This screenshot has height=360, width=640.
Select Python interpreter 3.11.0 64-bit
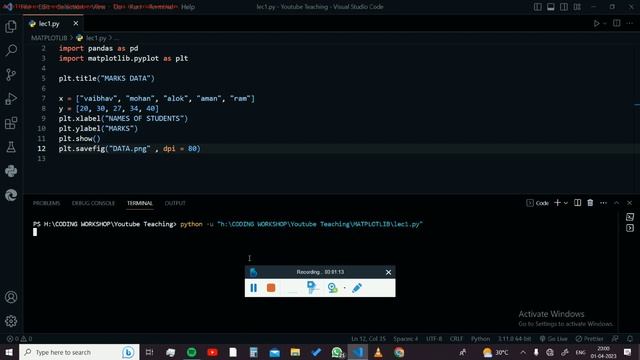tap(514, 339)
